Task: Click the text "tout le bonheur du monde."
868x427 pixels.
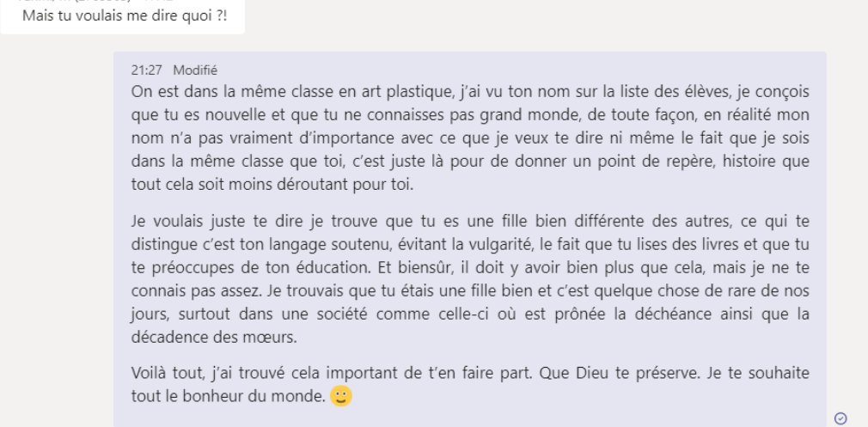Action: coord(227,397)
